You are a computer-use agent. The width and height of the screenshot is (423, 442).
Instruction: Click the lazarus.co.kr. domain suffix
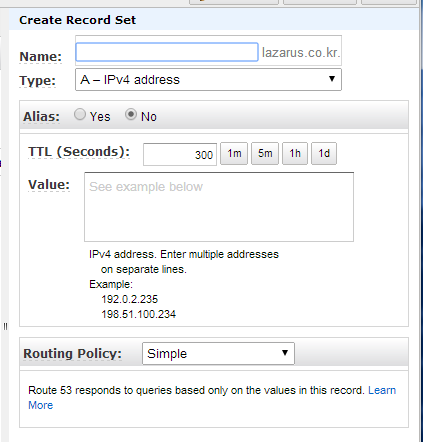(x=301, y=53)
